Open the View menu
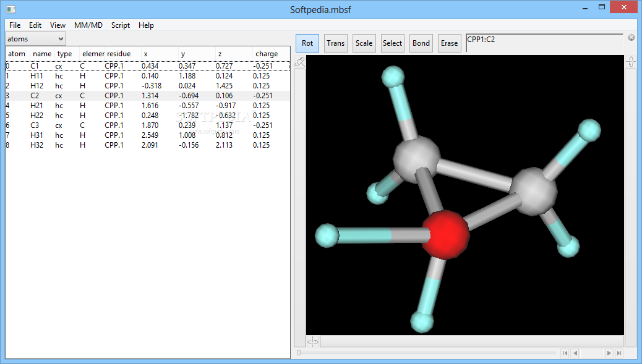 [58, 25]
